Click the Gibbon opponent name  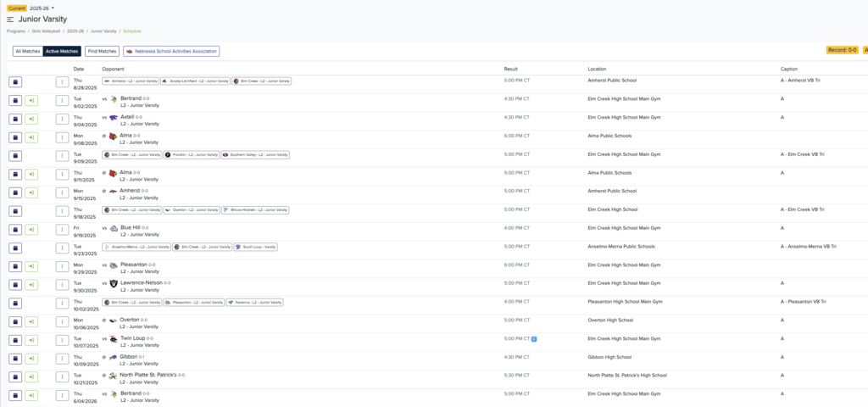coord(129,357)
